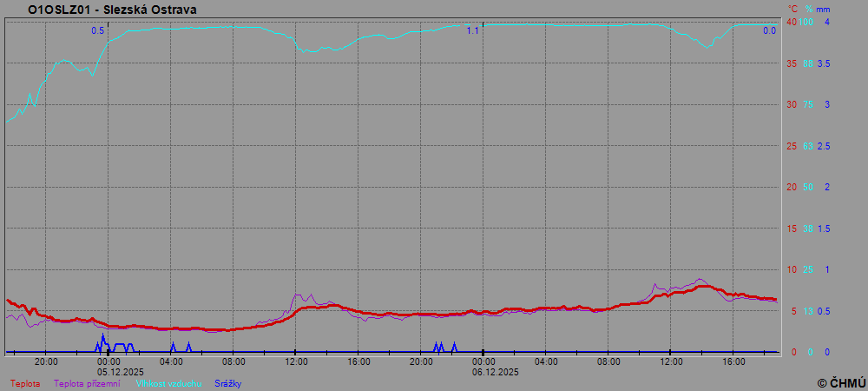Click the red 15 temperature axis value
The height and width of the screenshot is (391, 868).
[x=791, y=229]
